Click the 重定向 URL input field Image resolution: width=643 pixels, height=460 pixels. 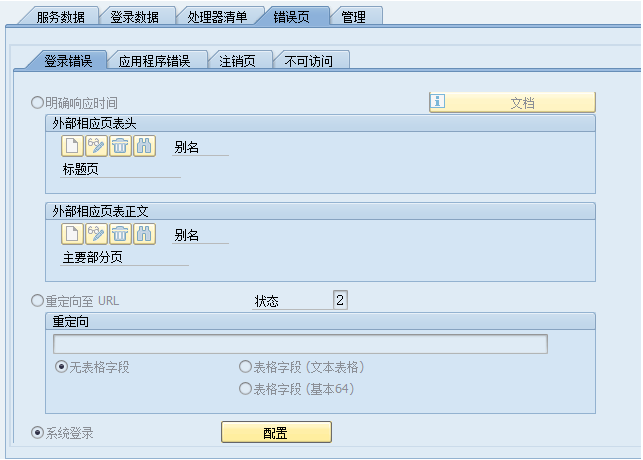[x=300, y=344]
